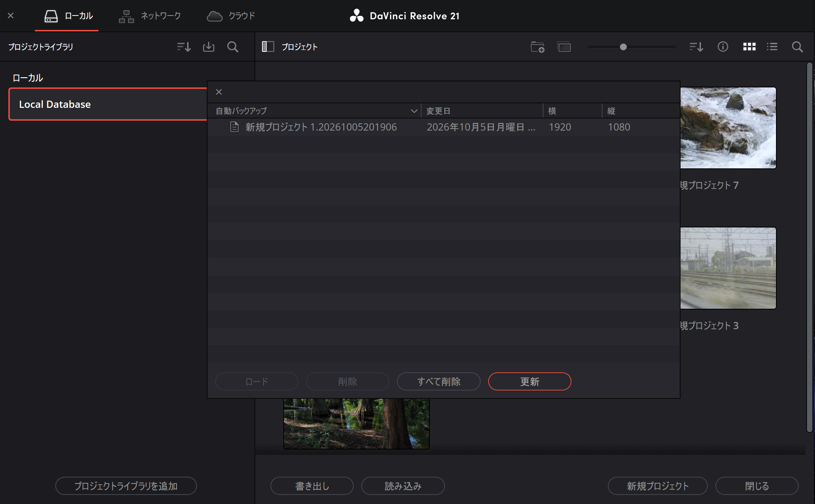Open the railway tracks project thumbnail
This screenshot has height=504, width=815.
click(x=728, y=268)
